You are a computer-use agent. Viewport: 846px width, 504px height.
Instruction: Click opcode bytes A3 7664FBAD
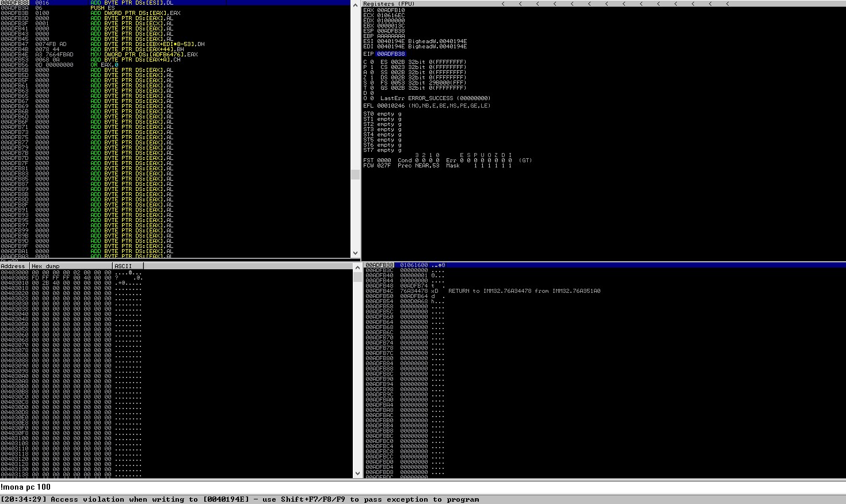click(54, 55)
